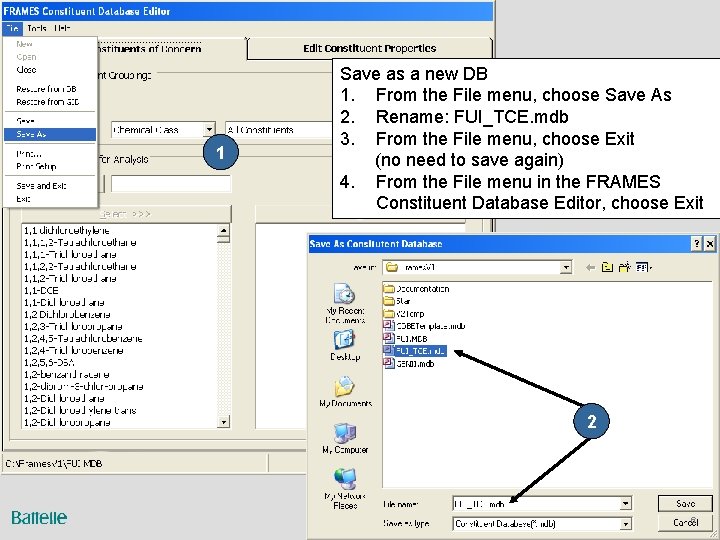The width and height of the screenshot is (720, 540).
Task: Open My Recent Documents place
Action: tap(344, 303)
